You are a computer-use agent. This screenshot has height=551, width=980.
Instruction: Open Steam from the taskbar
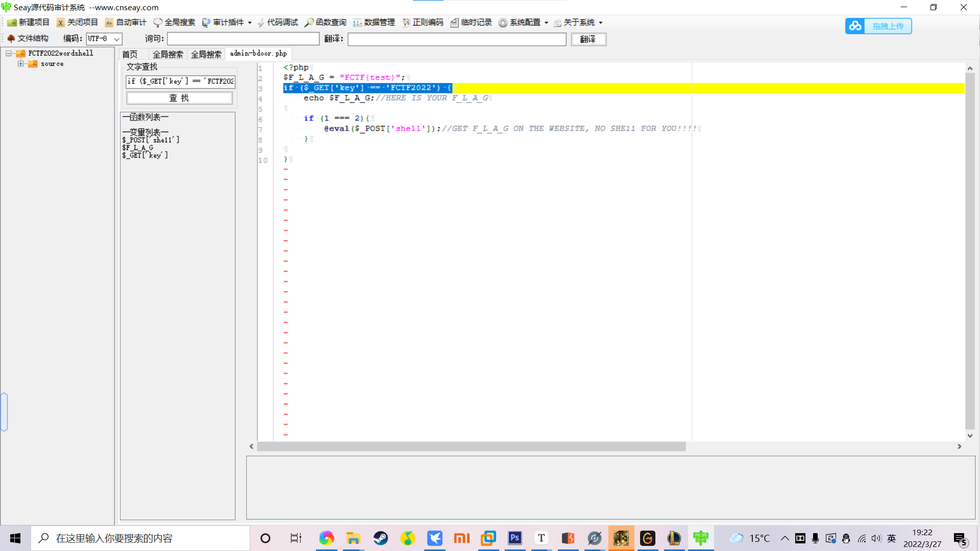click(x=381, y=538)
